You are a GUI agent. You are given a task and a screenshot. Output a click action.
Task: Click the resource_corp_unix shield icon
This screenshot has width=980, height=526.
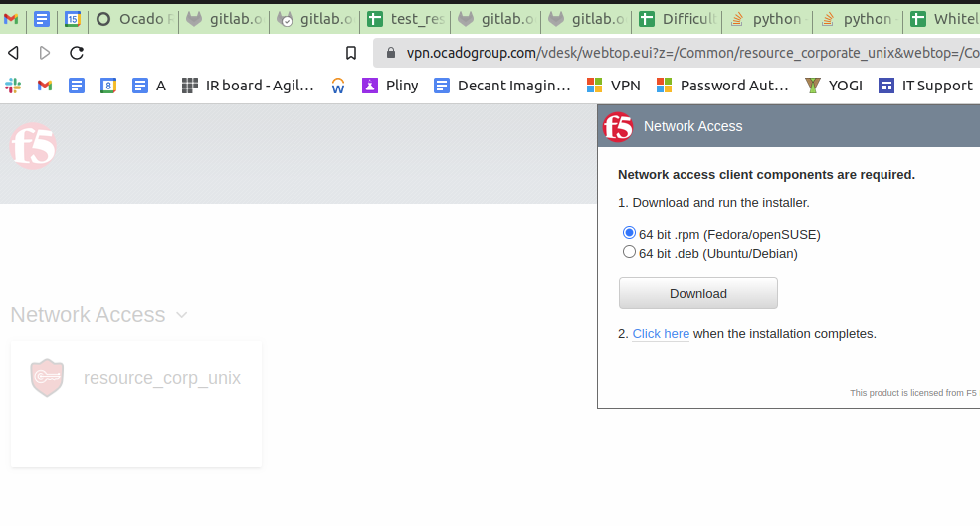pyautogui.click(x=47, y=378)
